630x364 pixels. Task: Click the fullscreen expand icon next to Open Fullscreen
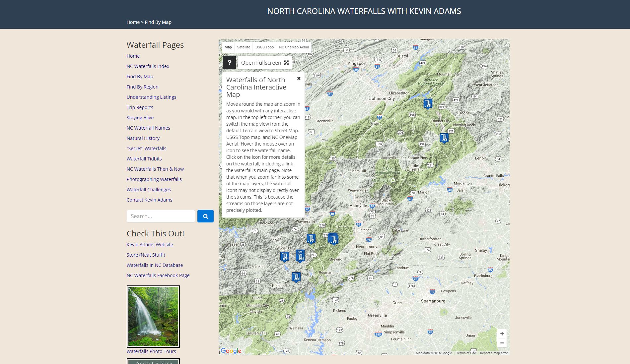point(286,62)
